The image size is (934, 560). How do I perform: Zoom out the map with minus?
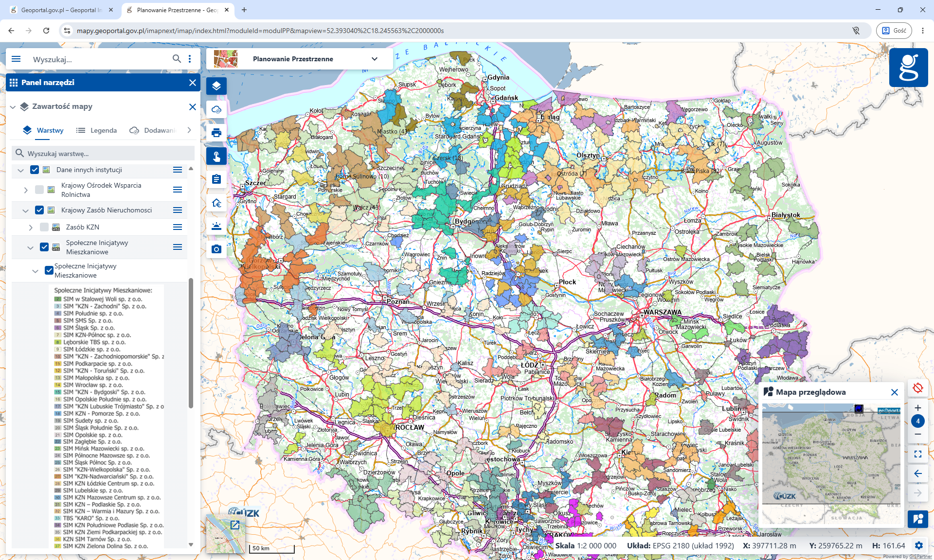pos(918,434)
